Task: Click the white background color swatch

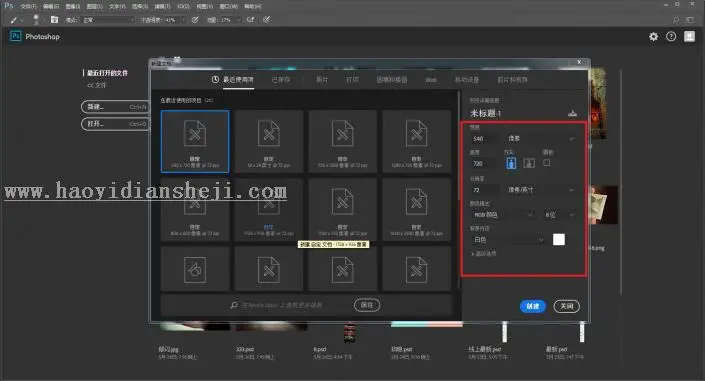Action: click(559, 240)
